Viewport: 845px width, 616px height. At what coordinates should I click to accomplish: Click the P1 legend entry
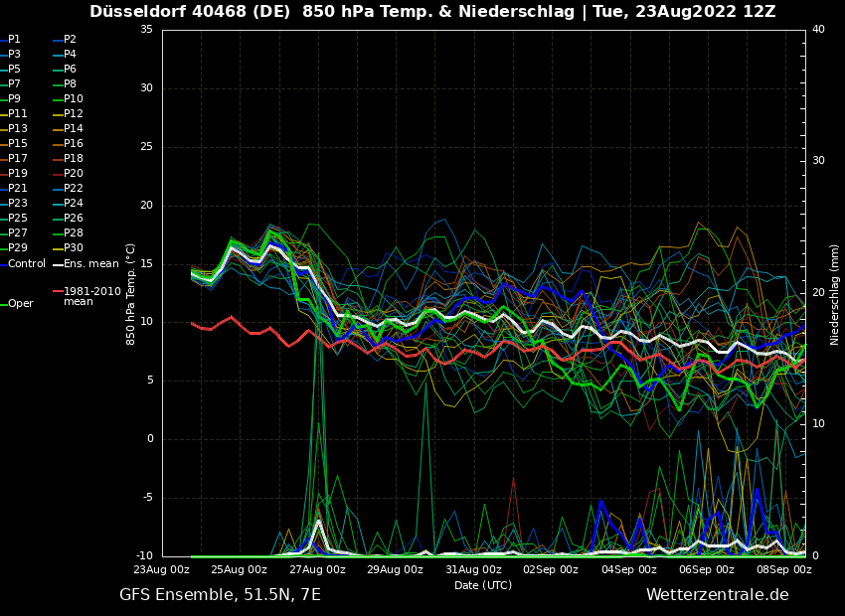click(x=14, y=40)
